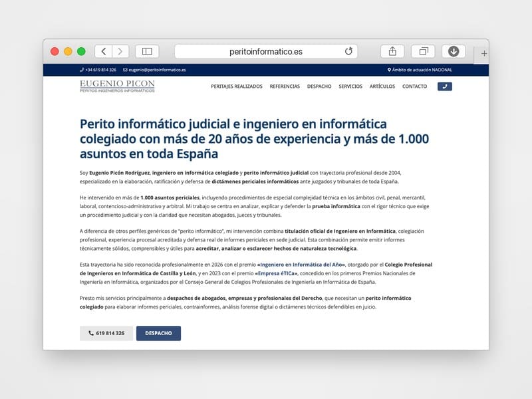
Task: Click the bold text "1.000 asuntos periciales"
Action: tap(170, 198)
